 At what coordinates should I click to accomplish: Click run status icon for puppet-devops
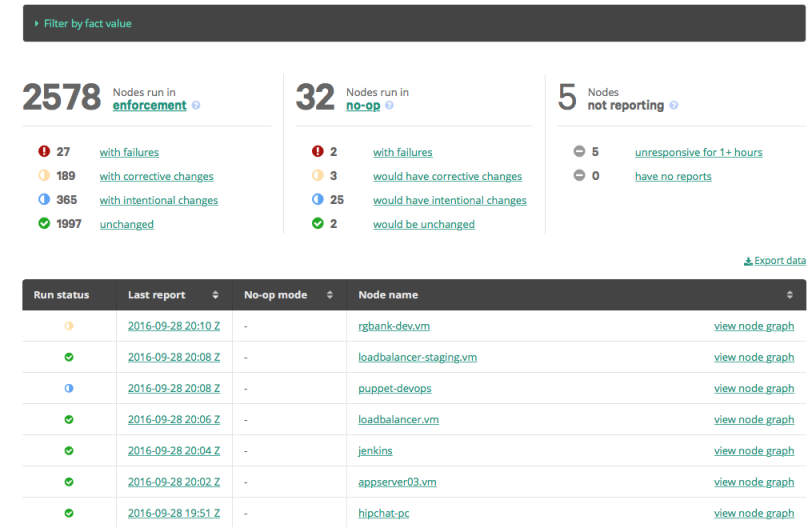click(69, 388)
